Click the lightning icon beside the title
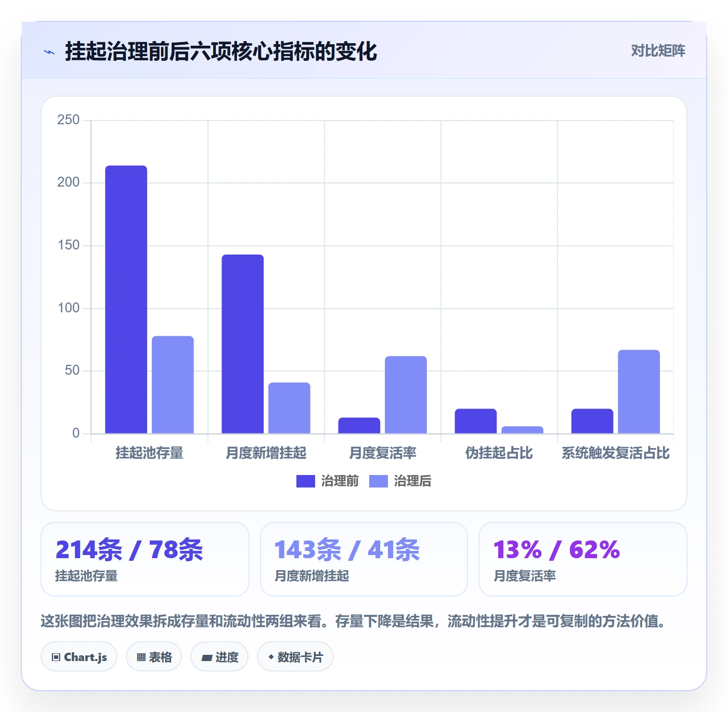This screenshot has width=728, height=712. coord(49,52)
